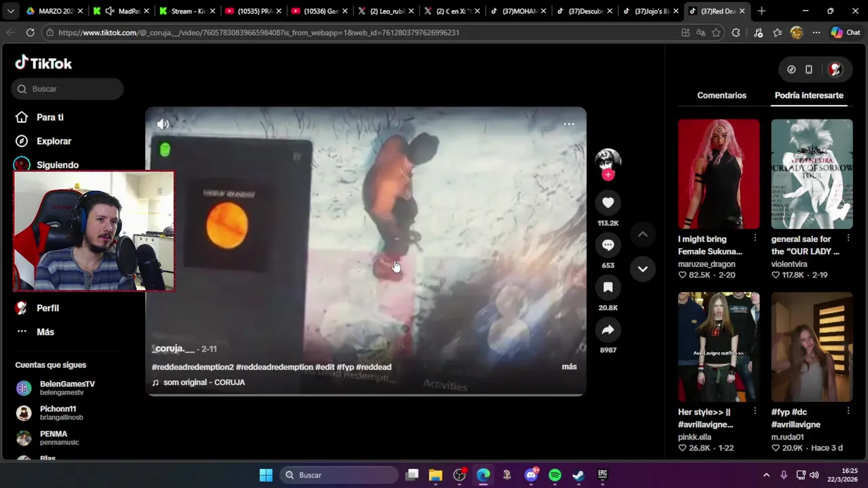The image size is (868, 488).
Task: Click the video progress bar
Action: pos(366,394)
